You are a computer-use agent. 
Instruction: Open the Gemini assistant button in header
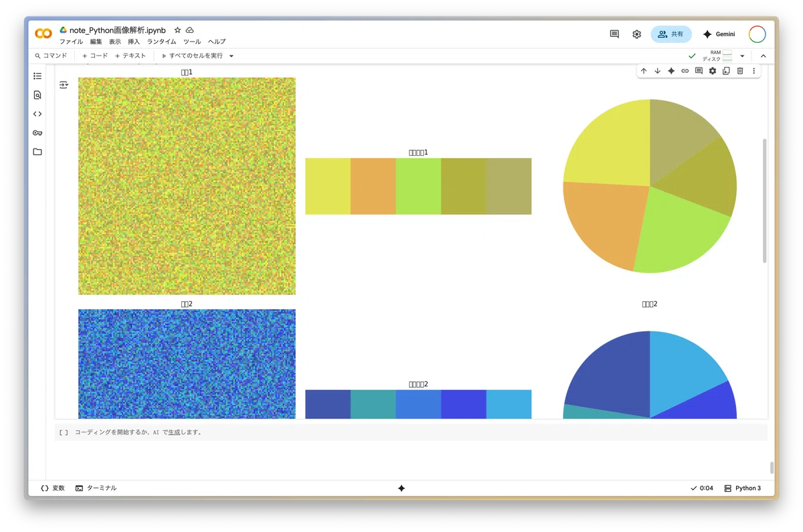(720, 34)
